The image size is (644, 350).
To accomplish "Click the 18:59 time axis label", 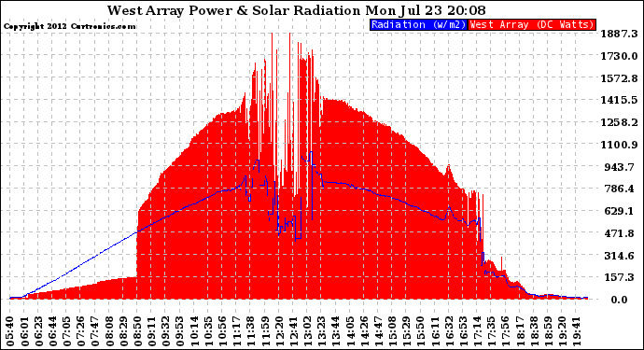I will tap(548, 330).
